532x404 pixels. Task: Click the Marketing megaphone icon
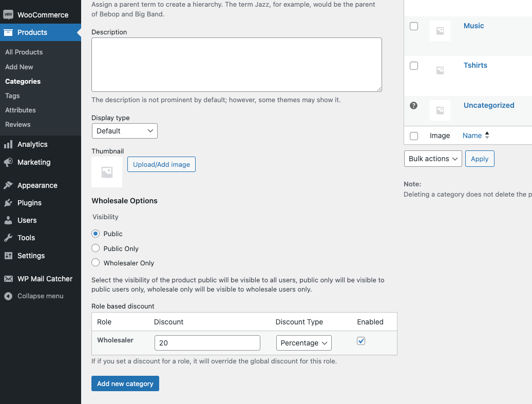(x=8, y=162)
